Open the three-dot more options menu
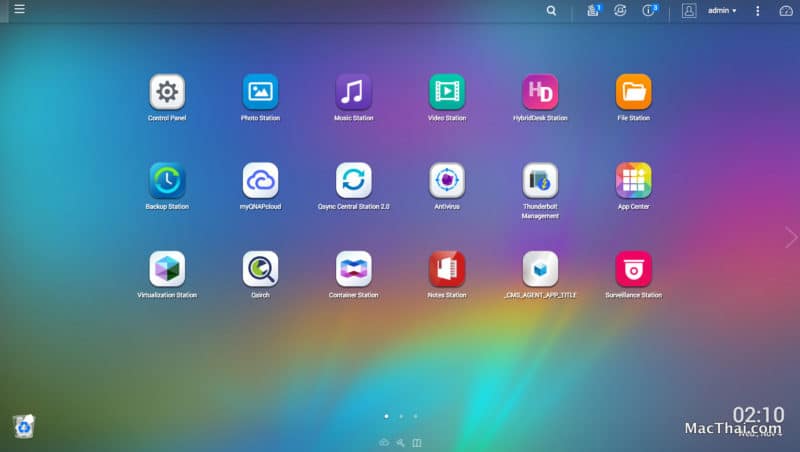 tap(758, 11)
